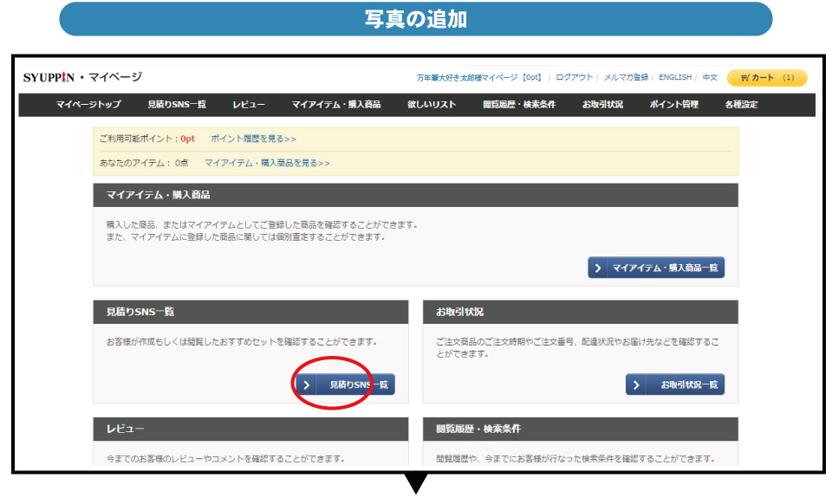Open ポイント管理 in the navigation bar
Viewport: 832px width, 504px height.
[x=674, y=105]
